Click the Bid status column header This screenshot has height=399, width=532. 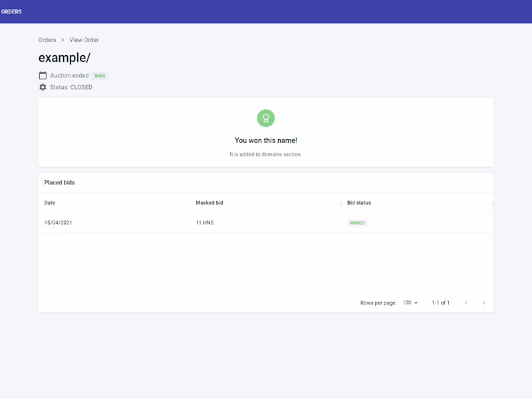[x=358, y=203]
